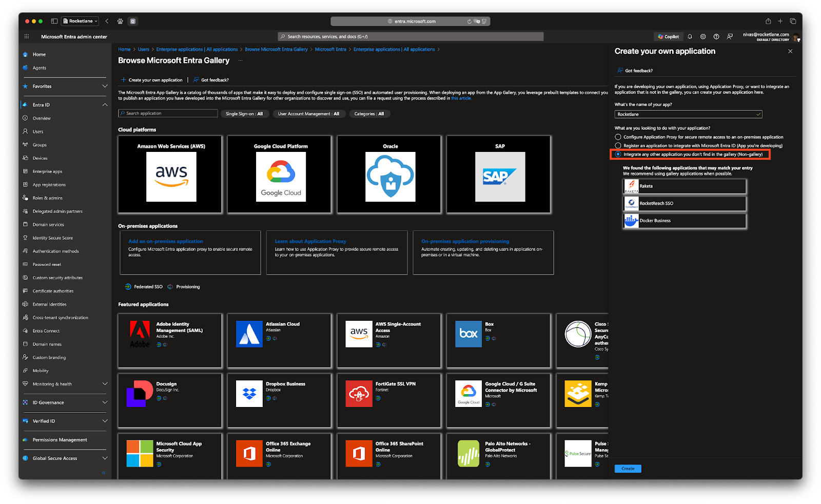Click the Microsoft Entra breadcrumb

[x=330, y=49]
